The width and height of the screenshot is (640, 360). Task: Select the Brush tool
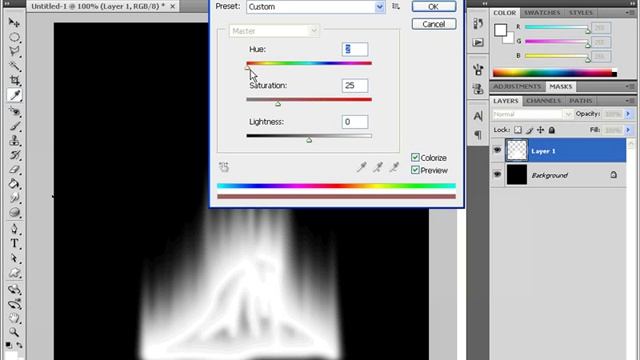(x=14, y=126)
